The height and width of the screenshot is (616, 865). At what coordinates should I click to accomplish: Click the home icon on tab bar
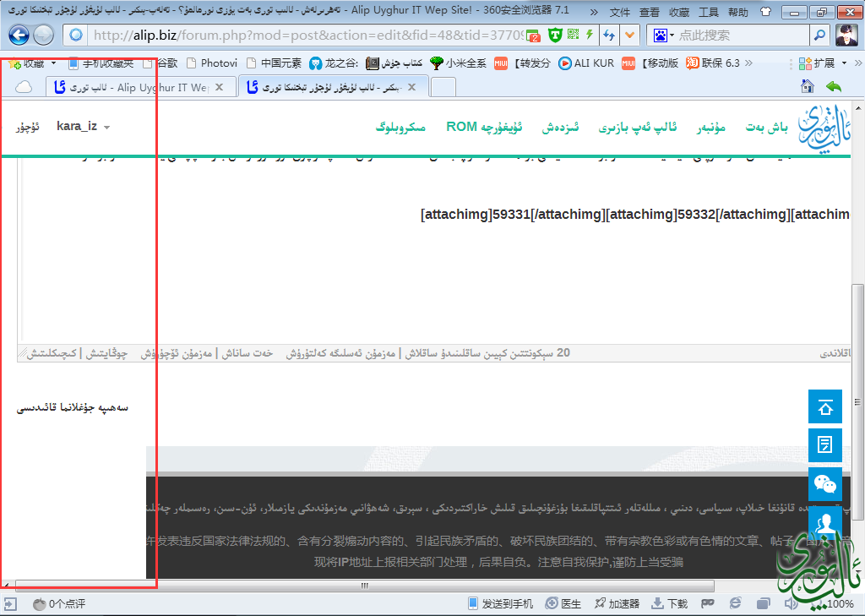[x=808, y=86]
